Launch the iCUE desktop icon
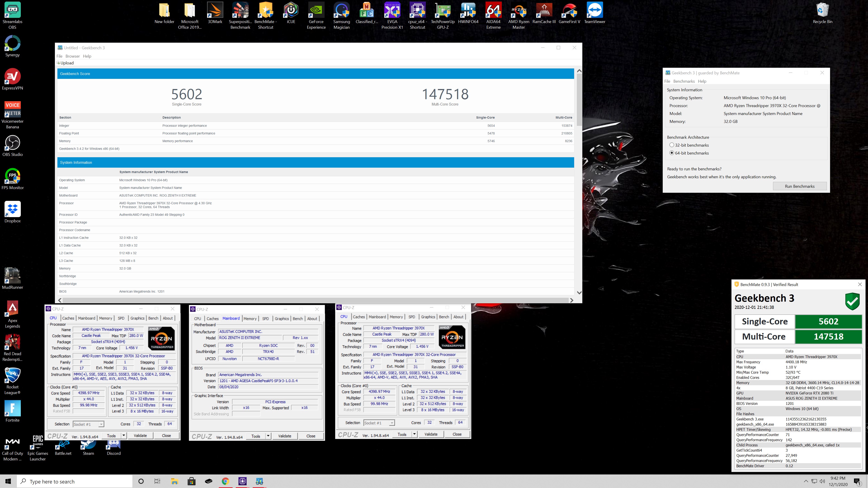868x488 pixels. [291, 13]
